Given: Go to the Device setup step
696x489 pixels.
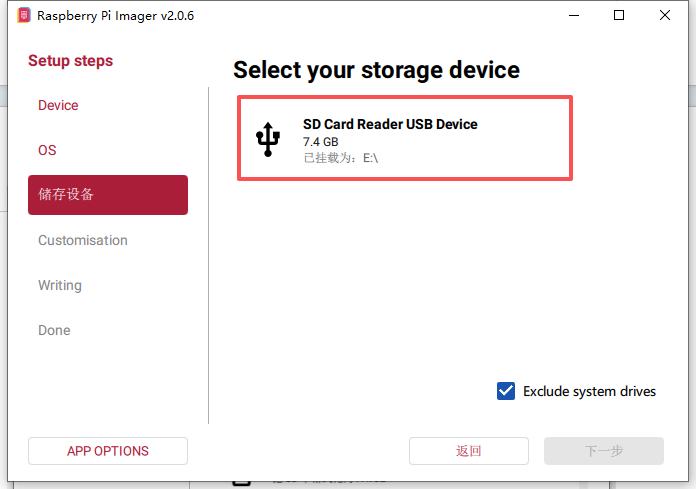Looking at the screenshot, I should tap(58, 105).
